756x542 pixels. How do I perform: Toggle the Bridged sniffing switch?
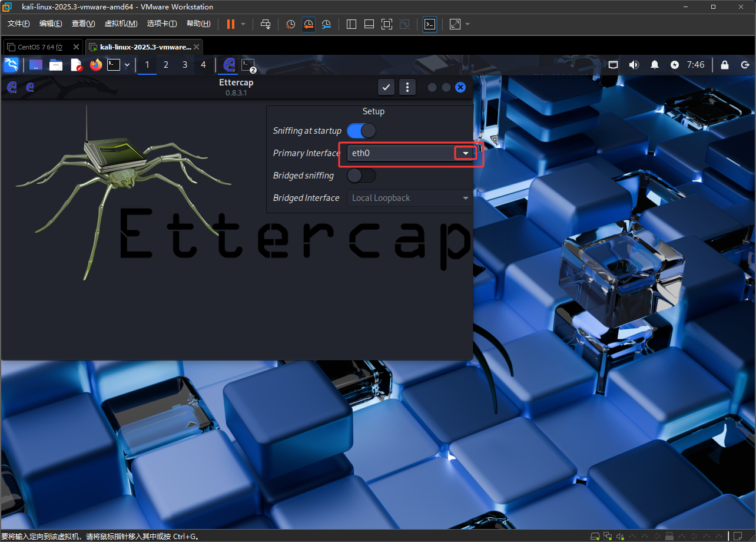tap(361, 175)
